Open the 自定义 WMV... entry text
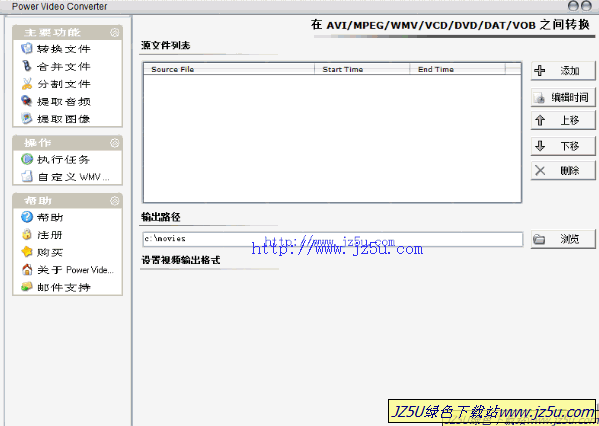 (73, 177)
